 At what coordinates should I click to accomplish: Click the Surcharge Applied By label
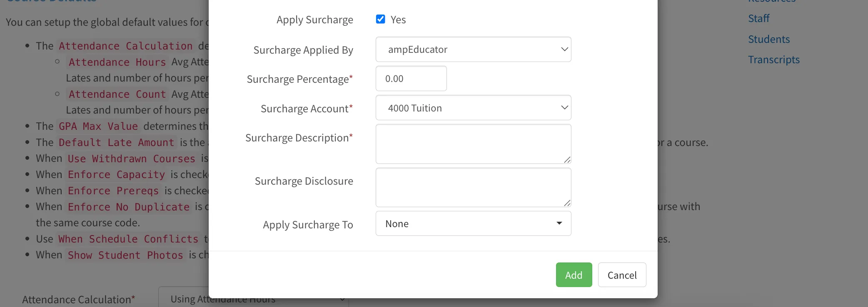tap(303, 50)
